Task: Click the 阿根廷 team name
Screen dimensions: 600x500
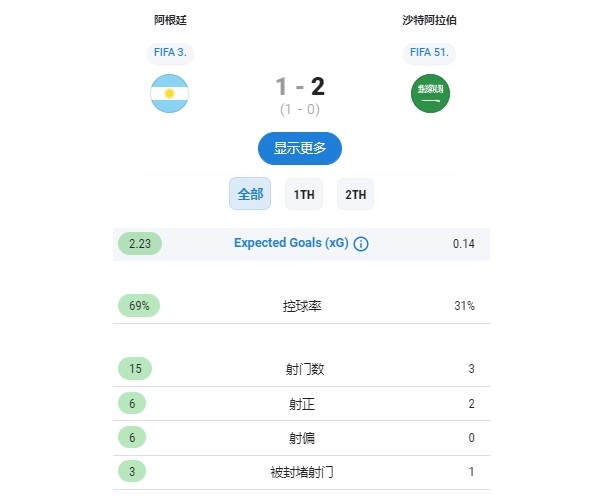Action: click(x=170, y=20)
